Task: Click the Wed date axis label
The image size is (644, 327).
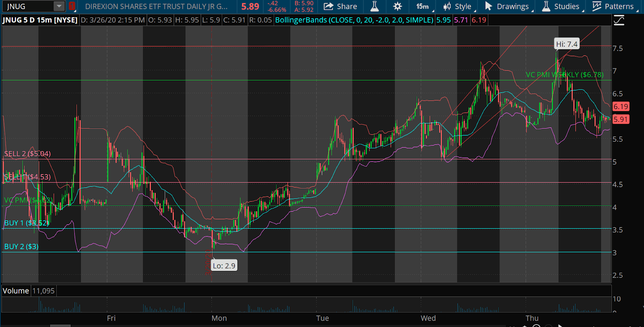Action: [428, 318]
